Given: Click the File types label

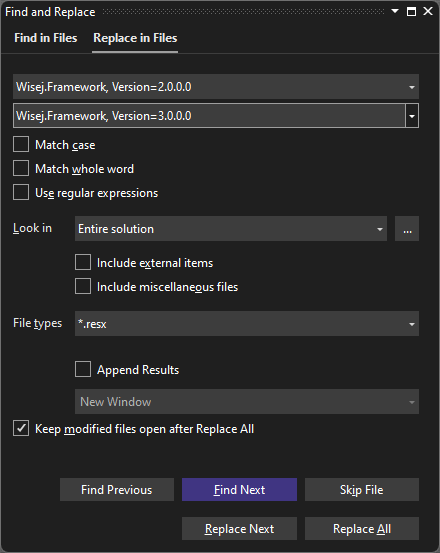Looking at the screenshot, I should [37, 323].
